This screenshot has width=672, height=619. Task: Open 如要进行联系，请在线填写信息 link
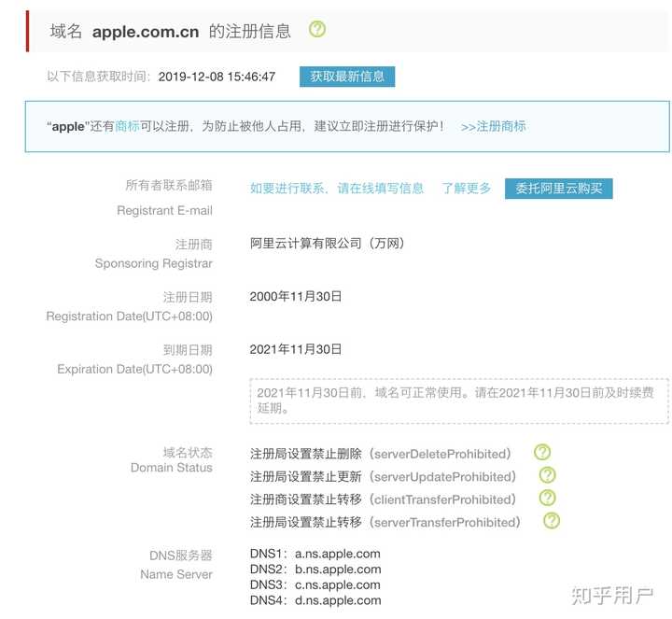(x=337, y=189)
